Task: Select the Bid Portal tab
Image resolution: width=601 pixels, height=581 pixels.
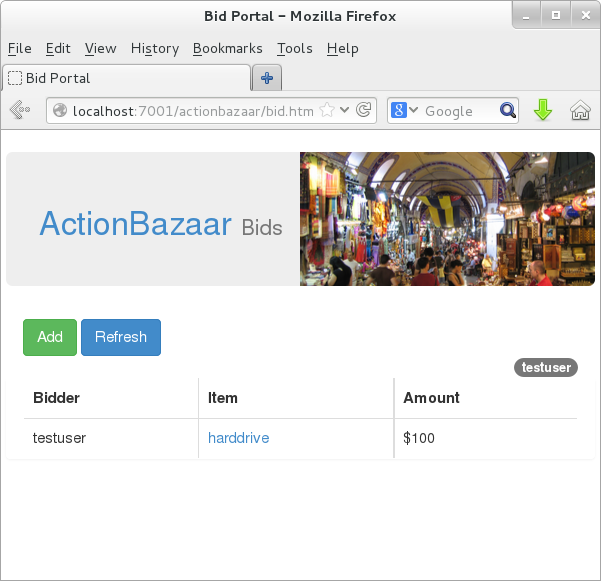Action: [x=125, y=78]
